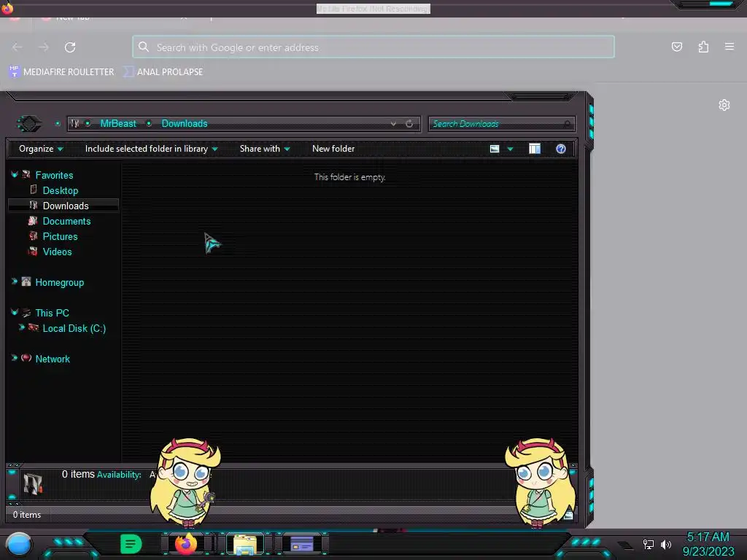Screen dimensions: 747x560
Task: Open the Start orb
Action: click(x=19, y=544)
